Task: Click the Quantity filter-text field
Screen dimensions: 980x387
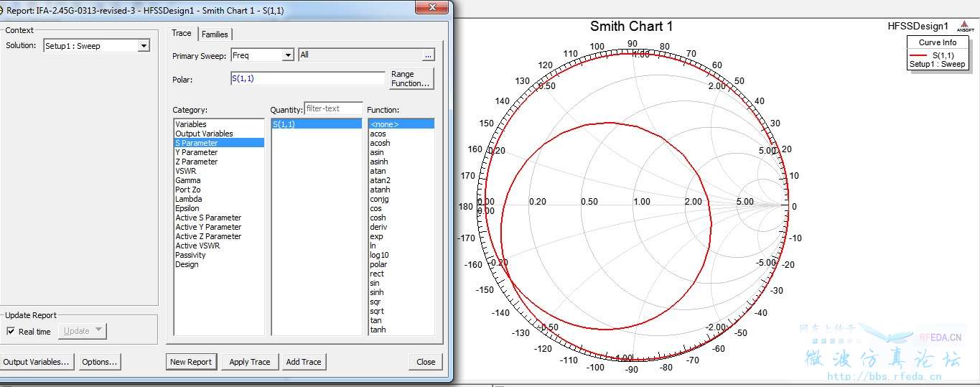Action: [333, 108]
